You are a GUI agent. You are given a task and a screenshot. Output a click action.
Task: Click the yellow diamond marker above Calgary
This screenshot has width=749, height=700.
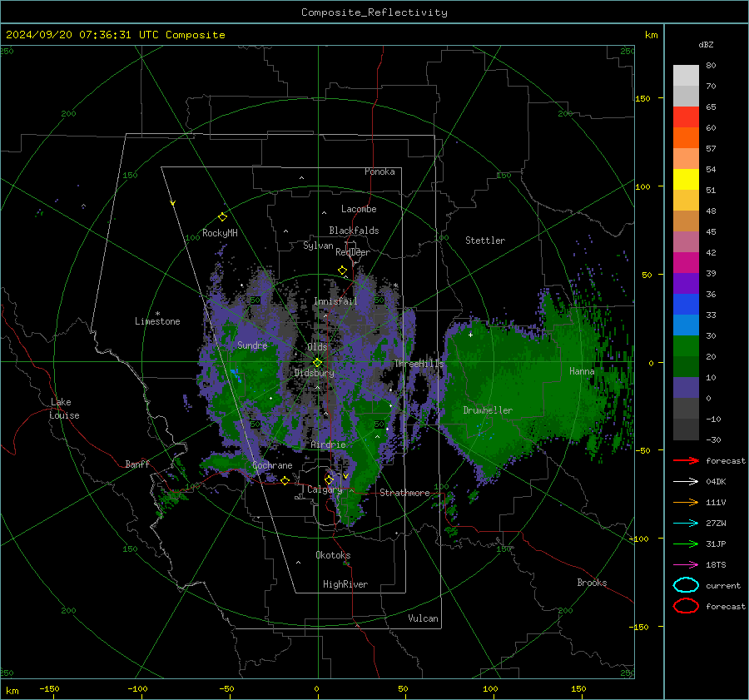click(x=329, y=479)
